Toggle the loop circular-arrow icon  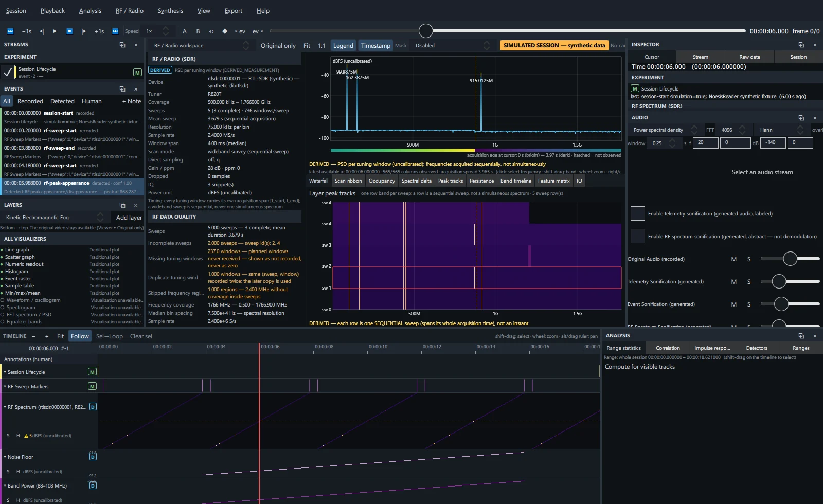[x=211, y=31]
